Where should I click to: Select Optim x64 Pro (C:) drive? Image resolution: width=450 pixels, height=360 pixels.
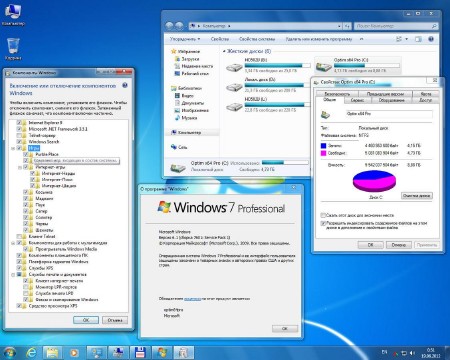tap(357, 65)
